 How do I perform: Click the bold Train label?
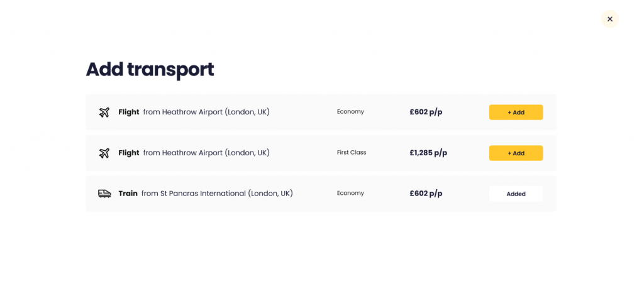(x=128, y=194)
